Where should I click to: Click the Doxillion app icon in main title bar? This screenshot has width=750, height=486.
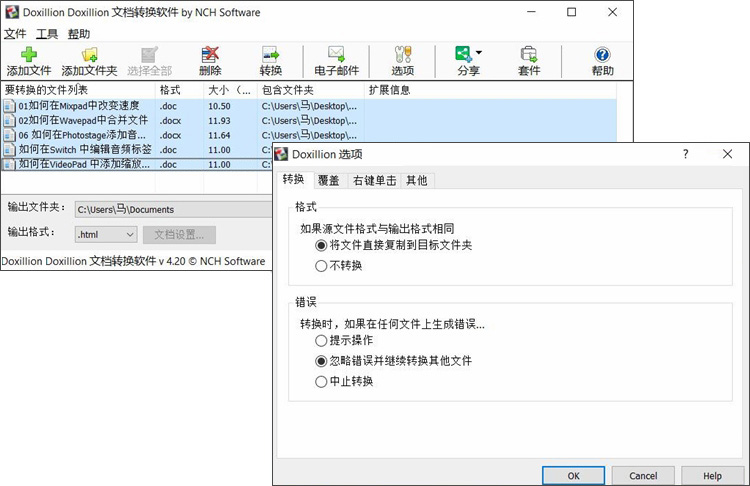12,12
